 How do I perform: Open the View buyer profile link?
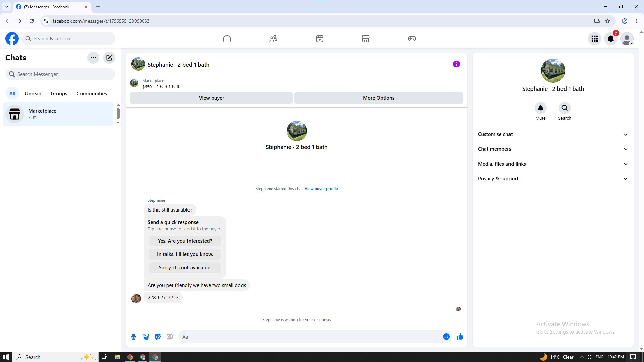(321, 189)
